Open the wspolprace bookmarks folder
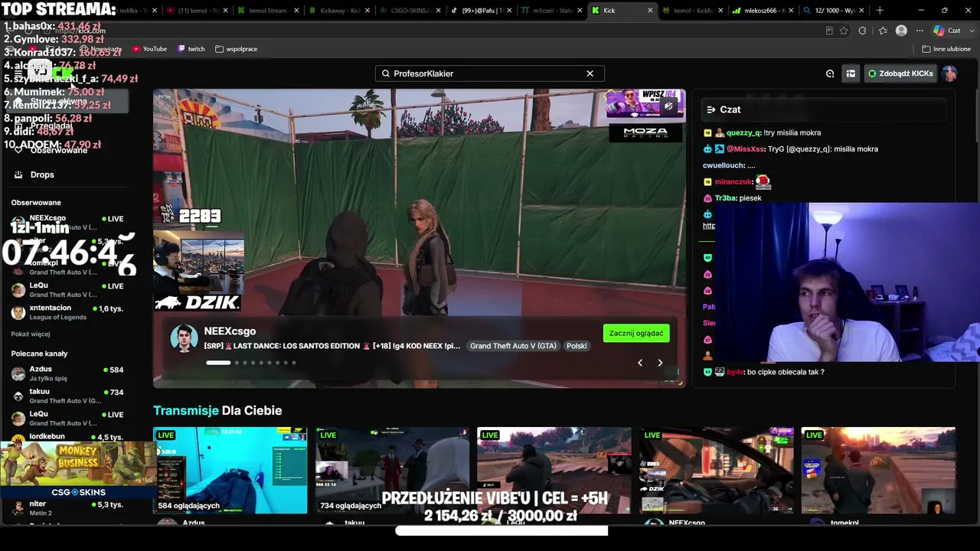The height and width of the screenshot is (551, 980). tap(236, 49)
